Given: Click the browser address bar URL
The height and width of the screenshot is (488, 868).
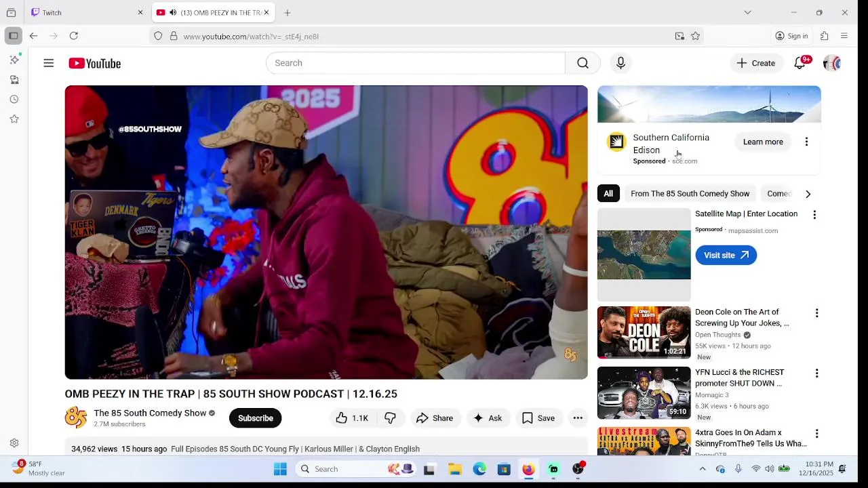Looking at the screenshot, I should coord(251,37).
